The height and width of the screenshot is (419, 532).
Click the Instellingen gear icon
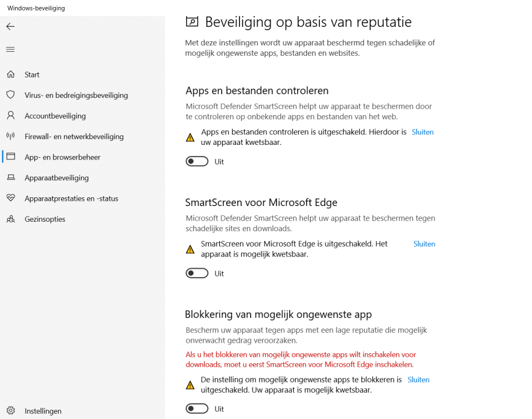pyautogui.click(x=10, y=411)
